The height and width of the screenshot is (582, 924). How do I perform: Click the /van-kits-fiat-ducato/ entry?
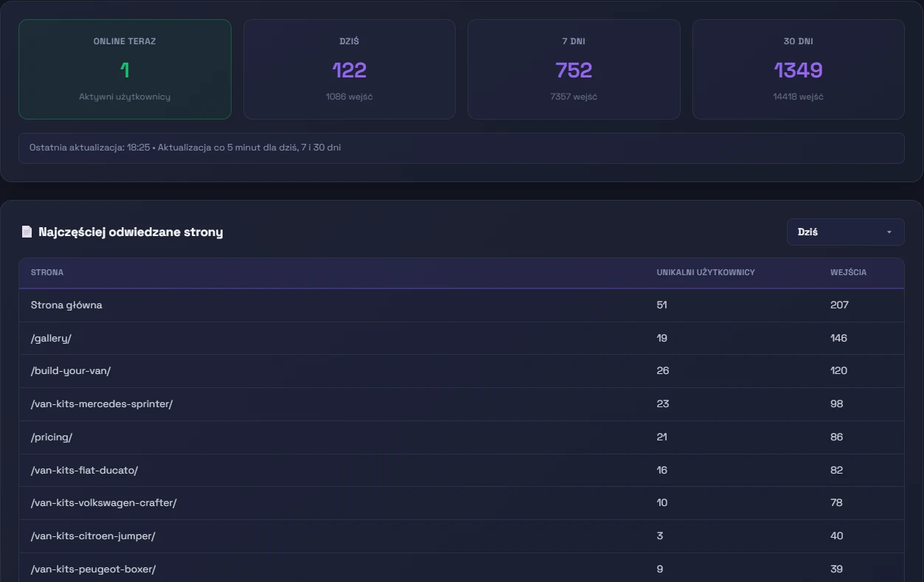pos(84,470)
